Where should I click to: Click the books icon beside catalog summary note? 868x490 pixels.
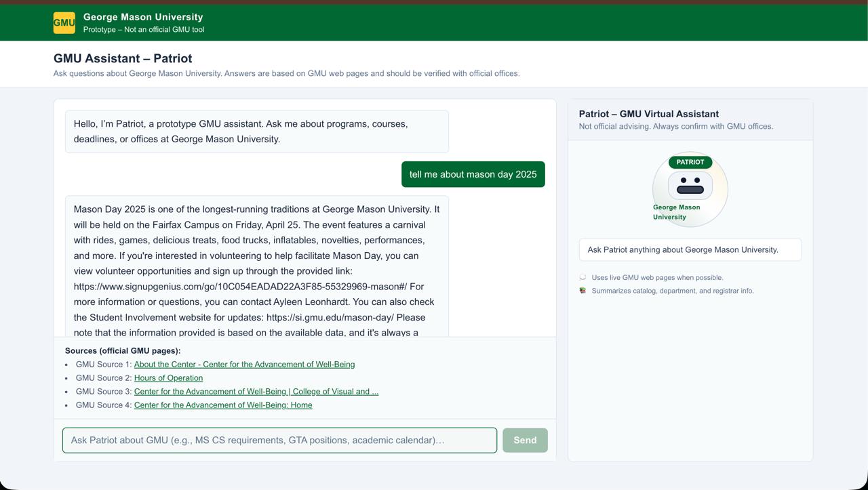pyautogui.click(x=583, y=291)
